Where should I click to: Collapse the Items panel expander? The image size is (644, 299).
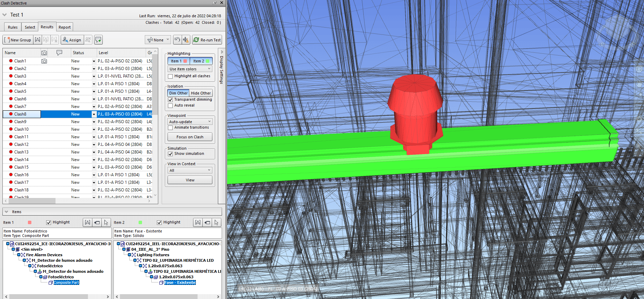(x=6, y=212)
